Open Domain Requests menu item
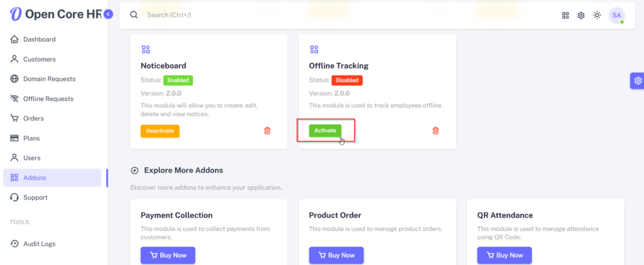Image resolution: width=644 pixels, height=265 pixels. [x=52, y=78]
